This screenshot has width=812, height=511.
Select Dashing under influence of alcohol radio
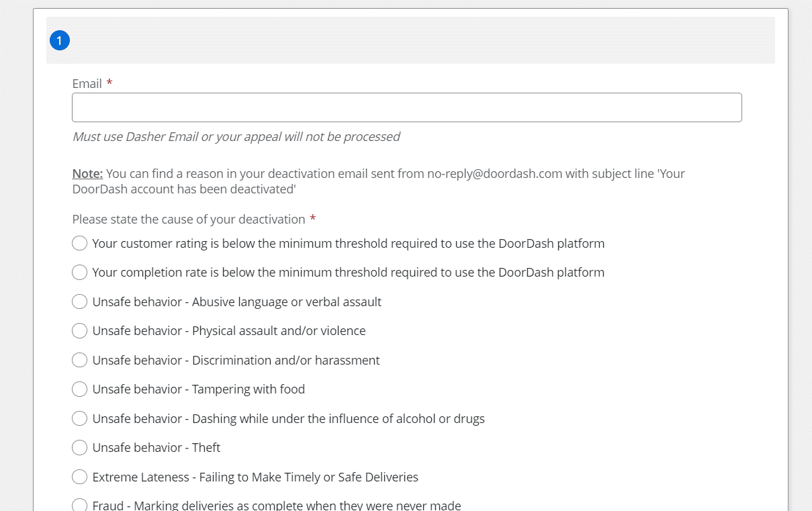click(80, 419)
